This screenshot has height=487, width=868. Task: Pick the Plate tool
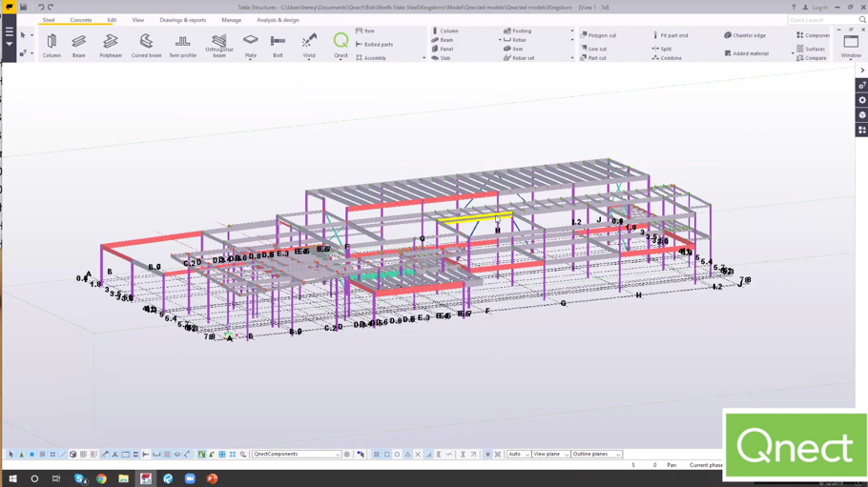point(251,46)
